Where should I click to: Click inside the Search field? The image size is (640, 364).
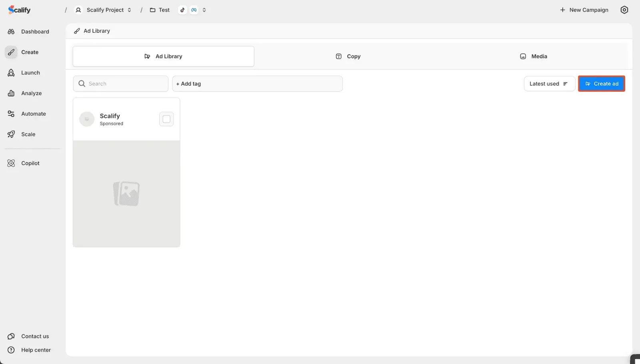click(120, 84)
